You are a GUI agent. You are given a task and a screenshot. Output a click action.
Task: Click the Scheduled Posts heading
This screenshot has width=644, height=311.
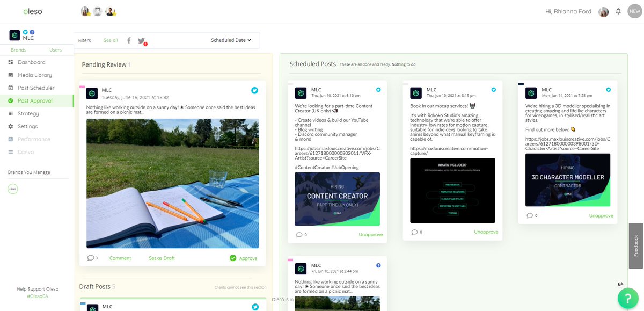tap(313, 64)
